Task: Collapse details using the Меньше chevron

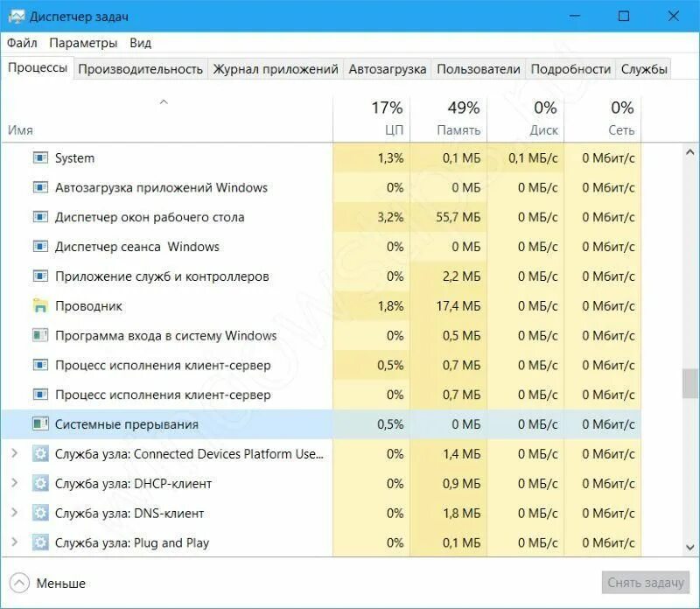Action: click(x=21, y=582)
